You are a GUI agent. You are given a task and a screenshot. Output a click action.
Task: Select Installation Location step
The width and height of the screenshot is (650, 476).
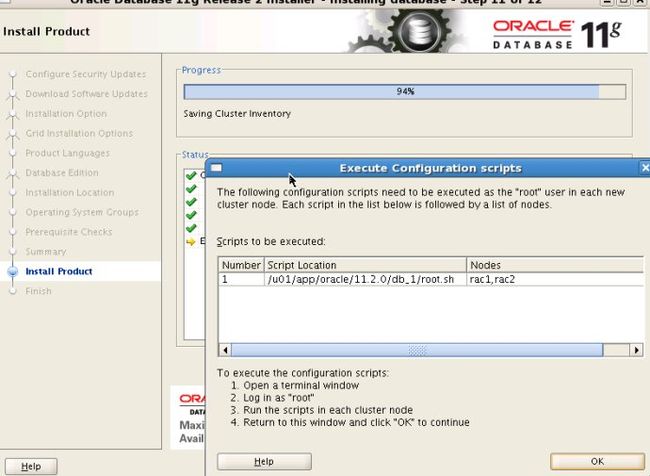70,192
